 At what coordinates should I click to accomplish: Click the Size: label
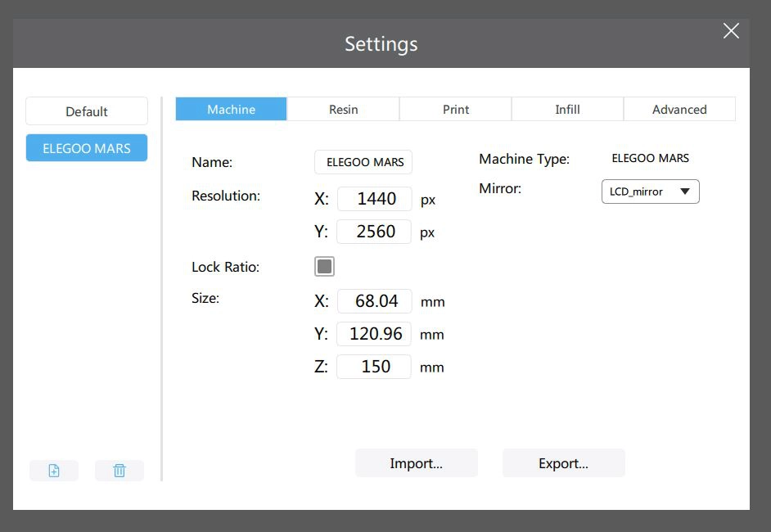point(205,298)
